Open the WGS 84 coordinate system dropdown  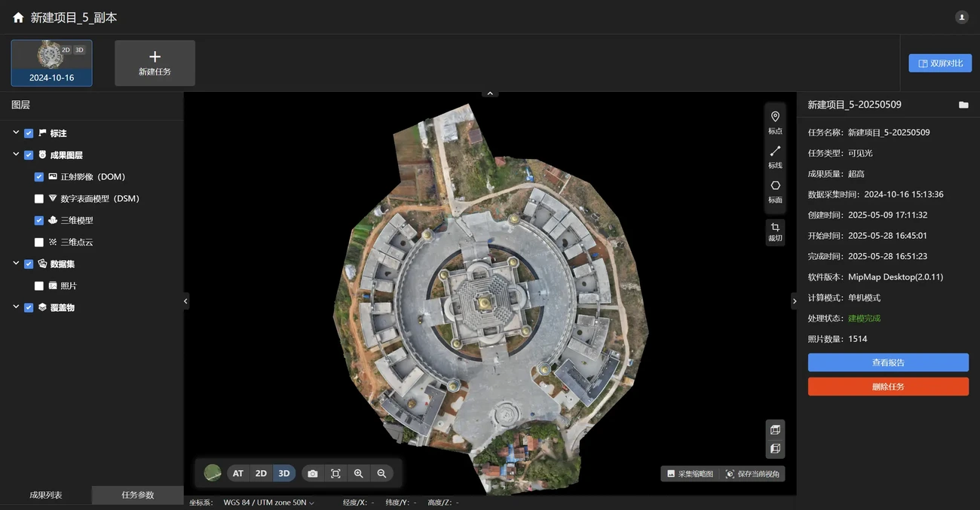tap(268, 502)
